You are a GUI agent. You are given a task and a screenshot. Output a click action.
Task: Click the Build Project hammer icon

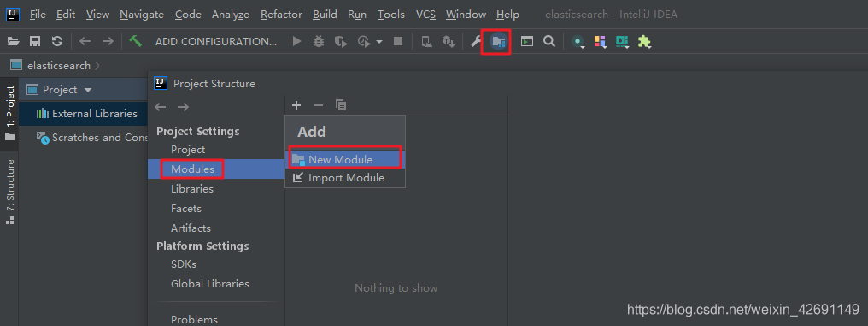click(136, 41)
